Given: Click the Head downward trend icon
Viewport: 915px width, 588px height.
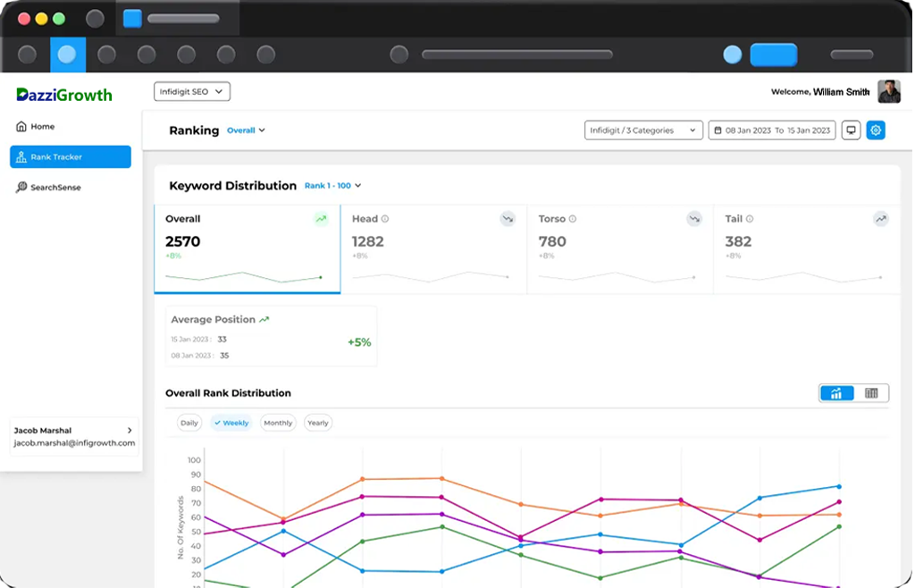Looking at the screenshot, I should pos(508,219).
